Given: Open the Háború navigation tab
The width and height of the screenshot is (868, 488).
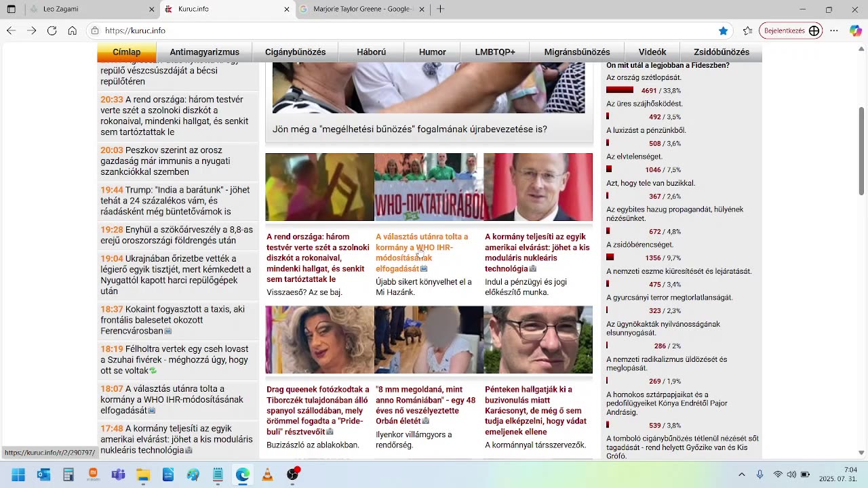Looking at the screenshot, I should click(371, 52).
